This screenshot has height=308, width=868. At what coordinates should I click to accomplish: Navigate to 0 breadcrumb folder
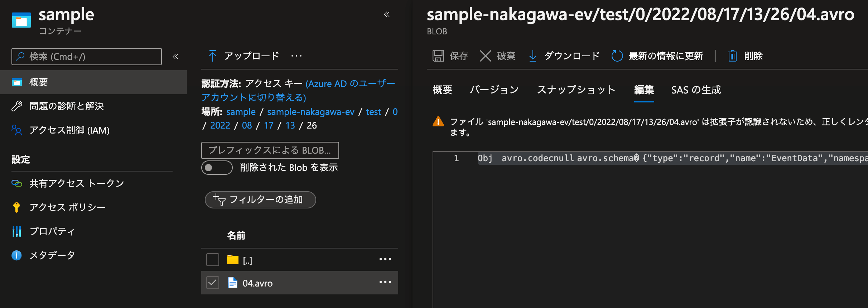point(395,112)
